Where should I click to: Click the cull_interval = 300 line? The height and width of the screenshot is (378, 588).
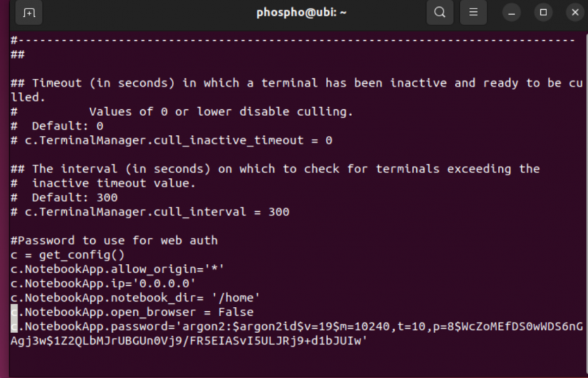[x=150, y=212]
